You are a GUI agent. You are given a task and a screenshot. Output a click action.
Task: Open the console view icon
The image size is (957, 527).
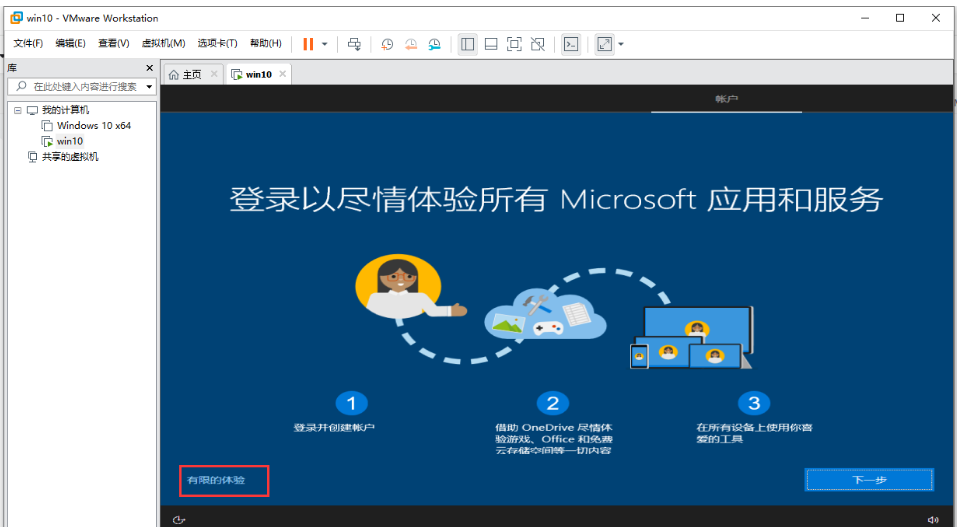571,44
